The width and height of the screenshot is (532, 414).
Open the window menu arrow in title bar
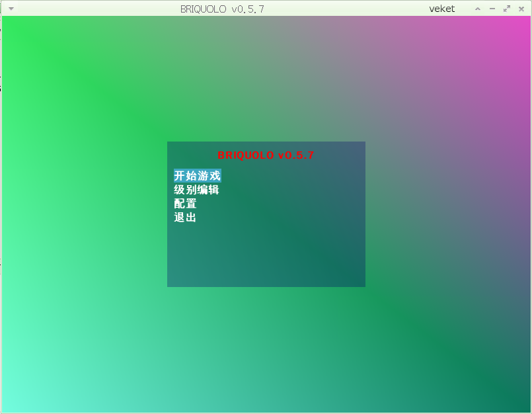[11, 9]
